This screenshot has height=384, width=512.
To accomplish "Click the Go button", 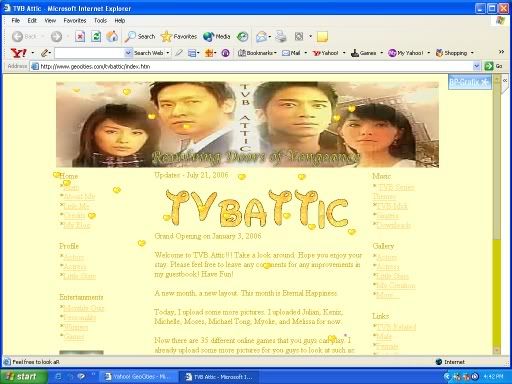I will [494, 66].
